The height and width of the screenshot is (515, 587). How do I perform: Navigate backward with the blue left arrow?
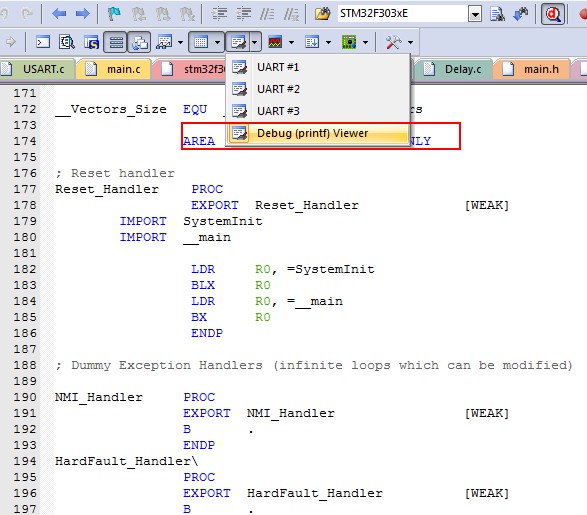click(59, 14)
